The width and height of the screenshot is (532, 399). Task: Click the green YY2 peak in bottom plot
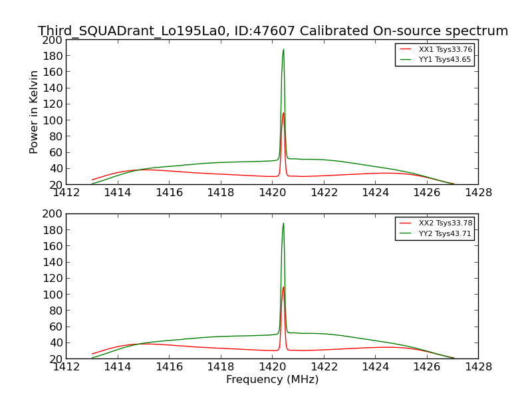click(x=283, y=224)
